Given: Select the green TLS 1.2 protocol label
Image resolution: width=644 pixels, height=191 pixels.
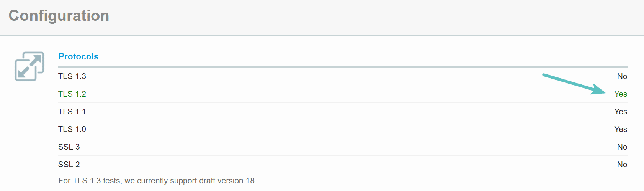Looking at the screenshot, I should point(72,94).
